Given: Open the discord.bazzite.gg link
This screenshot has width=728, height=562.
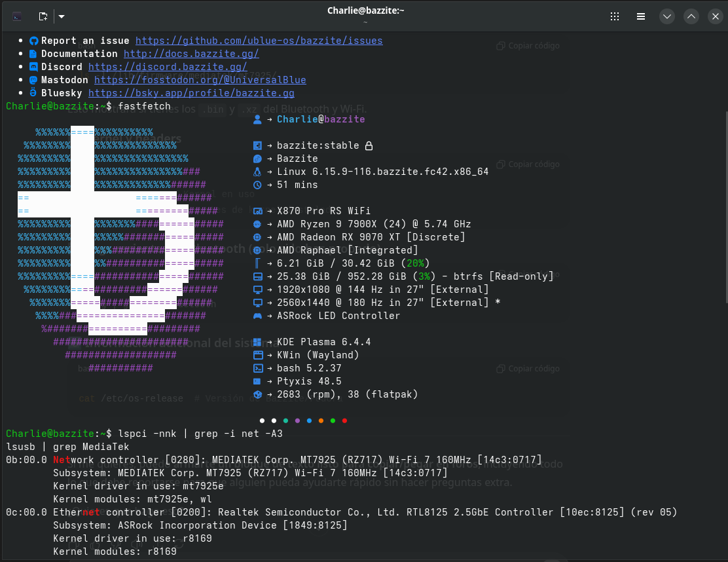Looking at the screenshot, I should point(168,67).
